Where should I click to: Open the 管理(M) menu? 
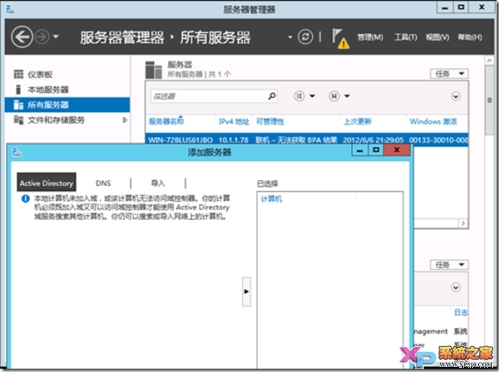pos(370,37)
